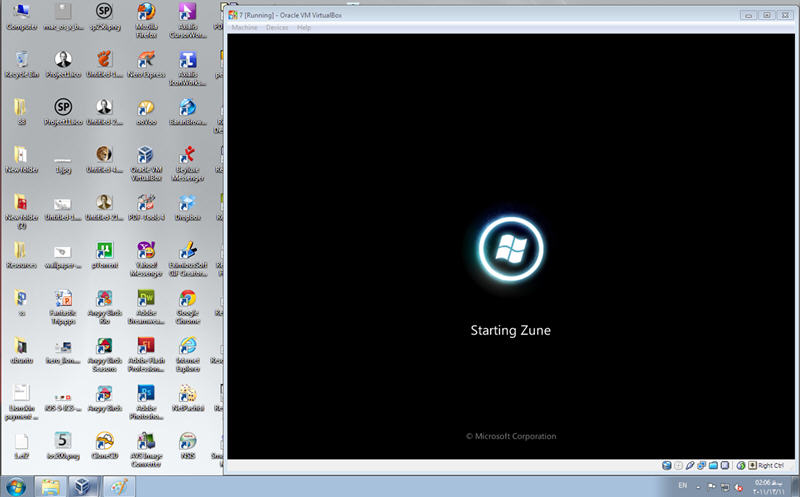The image size is (800, 497).
Task: Open the EN language selector in taskbar
Action: [683, 486]
